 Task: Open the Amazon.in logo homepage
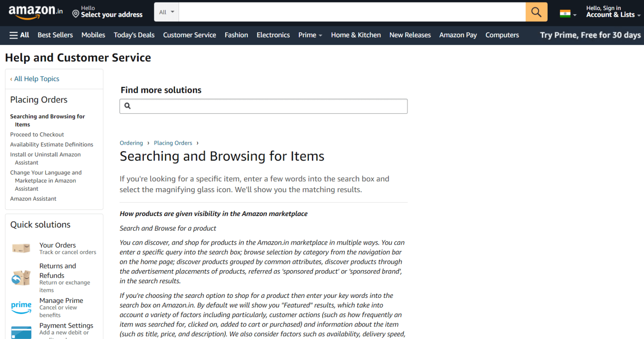36,12
